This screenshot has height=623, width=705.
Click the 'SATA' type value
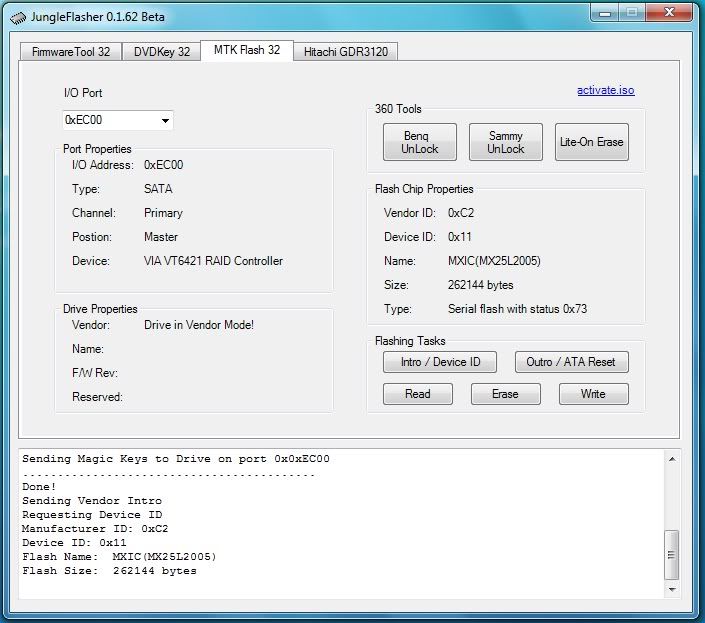coord(158,189)
